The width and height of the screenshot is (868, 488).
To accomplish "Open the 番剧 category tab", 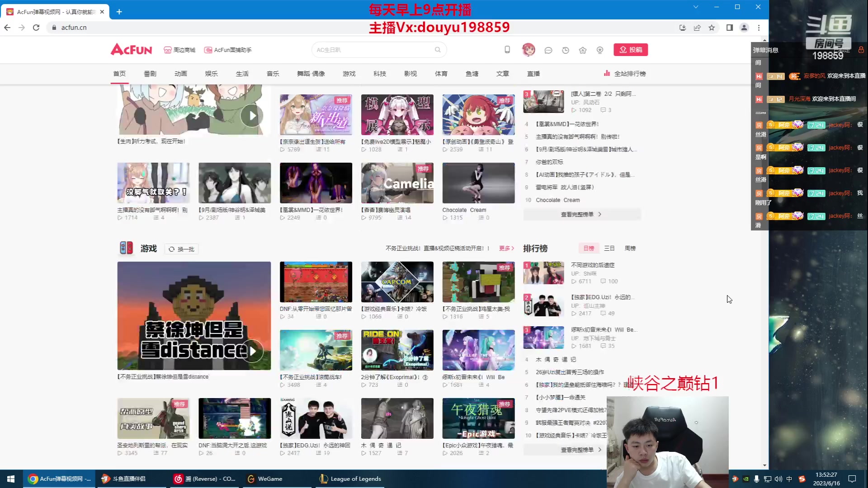I will click(x=150, y=73).
